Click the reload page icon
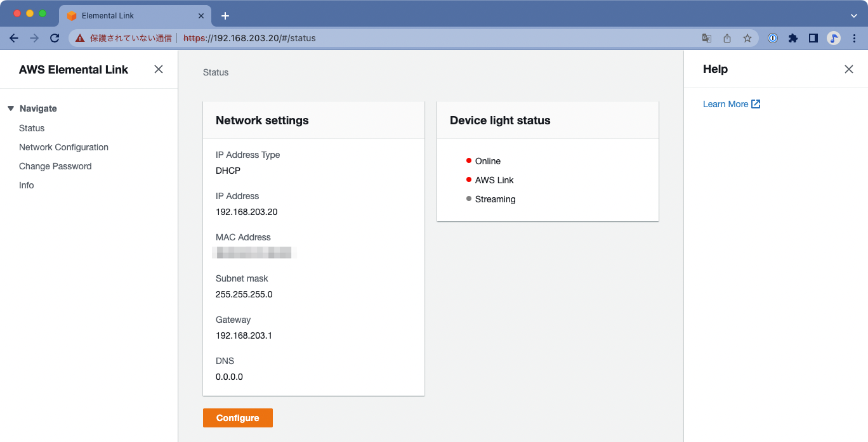 [54, 38]
